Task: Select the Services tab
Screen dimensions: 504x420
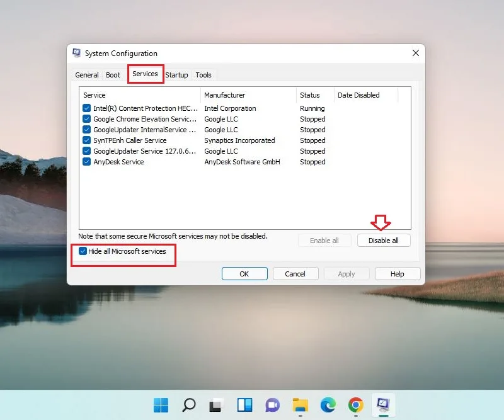Action: tap(146, 74)
